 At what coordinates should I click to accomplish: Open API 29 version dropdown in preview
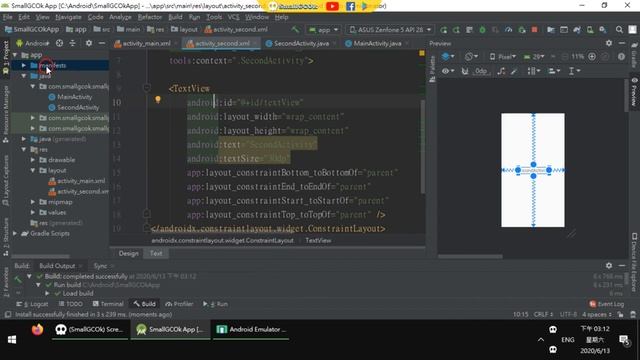click(534, 56)
